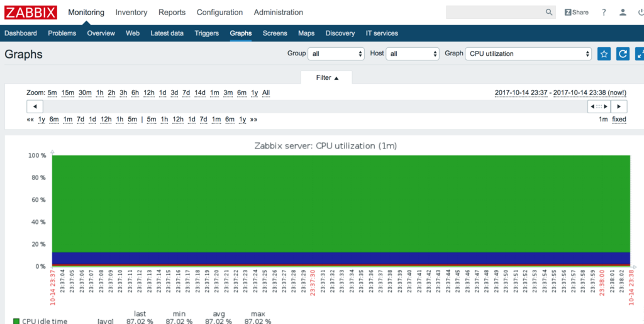Click the far-right forward double arrow
The height and width of the screenshot is (324, 644).
pyautogui.click(x=254, y=120)
